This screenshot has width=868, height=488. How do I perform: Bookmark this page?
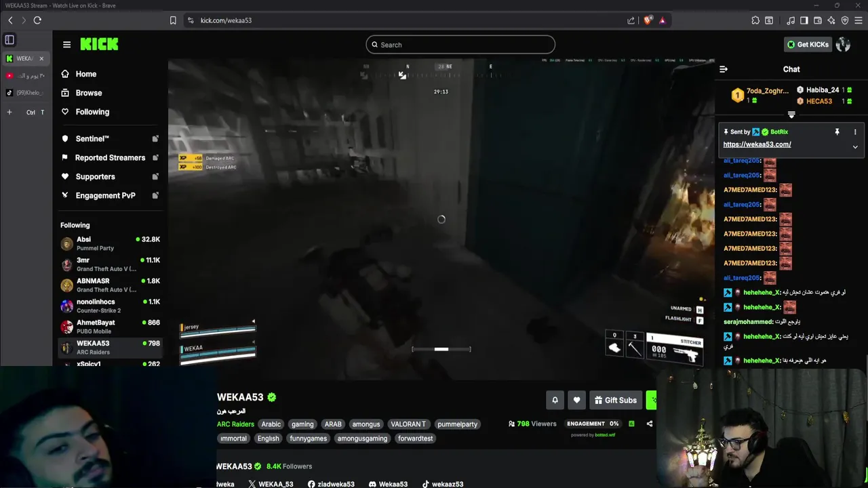coord(173,20)
